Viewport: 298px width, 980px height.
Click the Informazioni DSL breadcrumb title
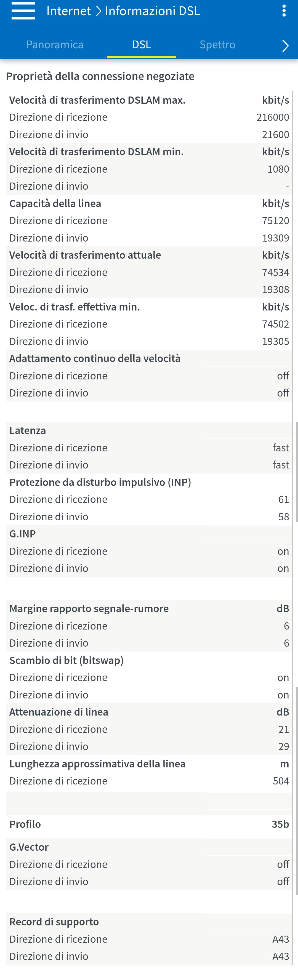pos(152,11)
